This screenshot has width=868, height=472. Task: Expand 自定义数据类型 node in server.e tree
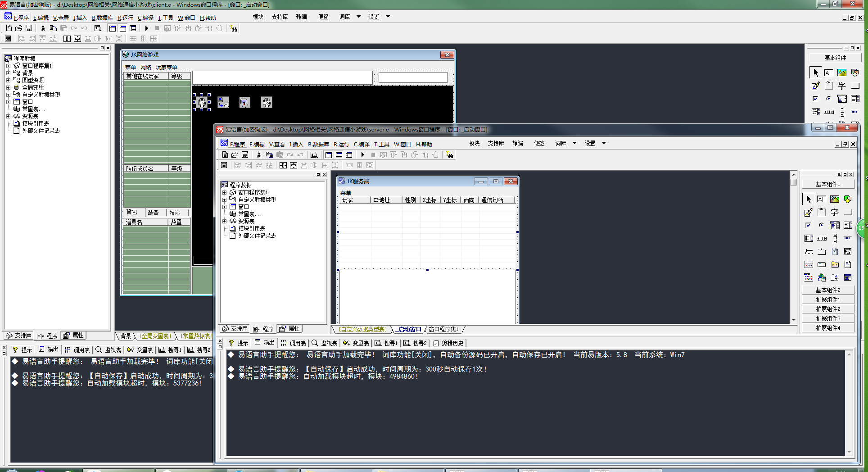(x=224, y=200)
